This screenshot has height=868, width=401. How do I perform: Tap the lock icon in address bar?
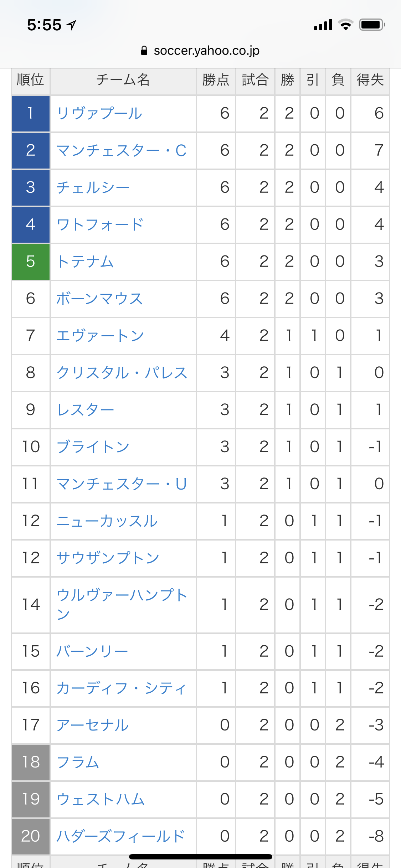click(144, 51)
